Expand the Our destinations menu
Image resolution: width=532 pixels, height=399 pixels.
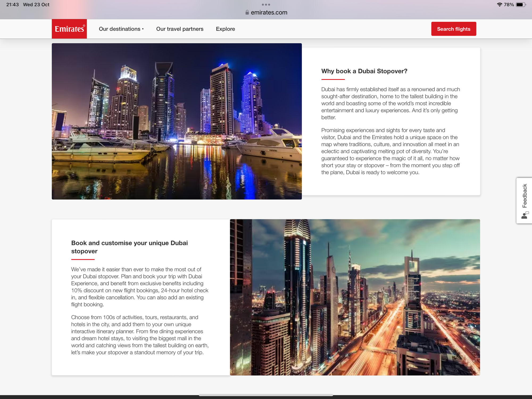coord(119,29)
